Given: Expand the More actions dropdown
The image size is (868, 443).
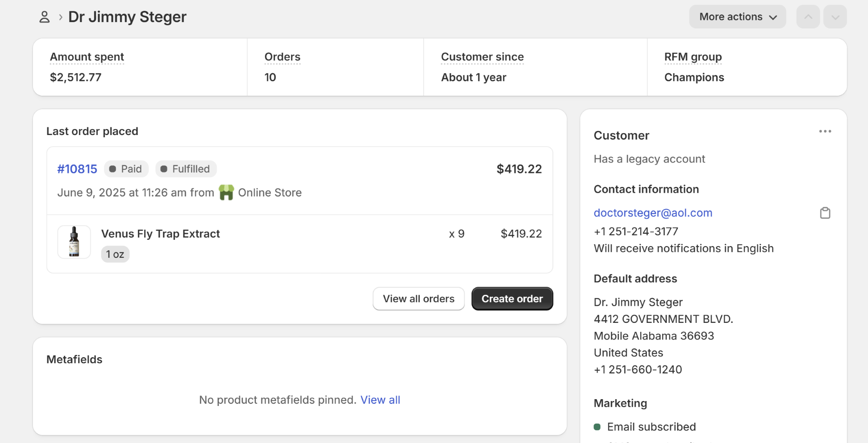Looking at the screenshot, I should pos(737,17).
